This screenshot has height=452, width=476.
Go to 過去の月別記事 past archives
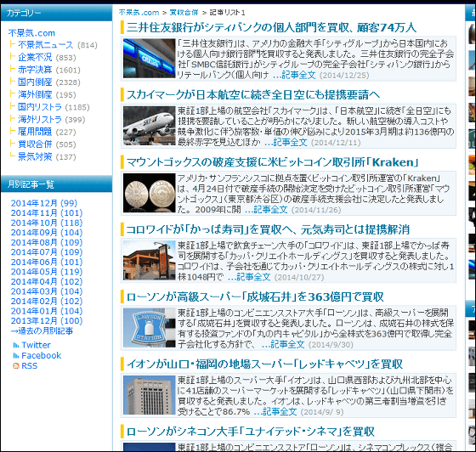pyautogui.click(x=42, y=331)
